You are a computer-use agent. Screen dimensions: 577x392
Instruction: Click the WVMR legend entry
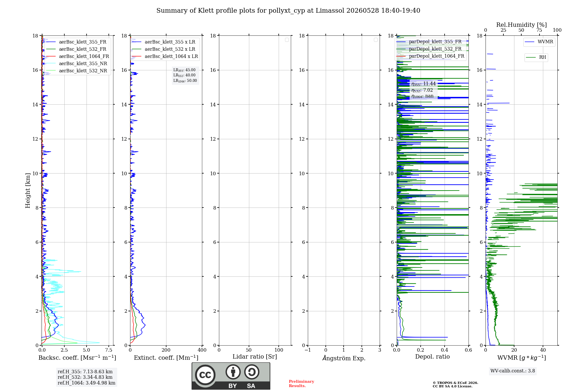coord(539,42)
